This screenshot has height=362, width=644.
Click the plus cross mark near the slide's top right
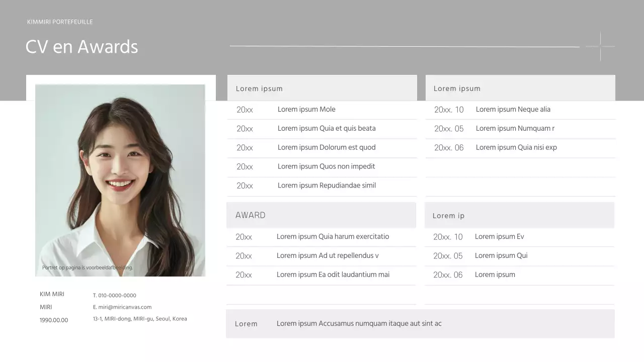click(x=600, y=46)
